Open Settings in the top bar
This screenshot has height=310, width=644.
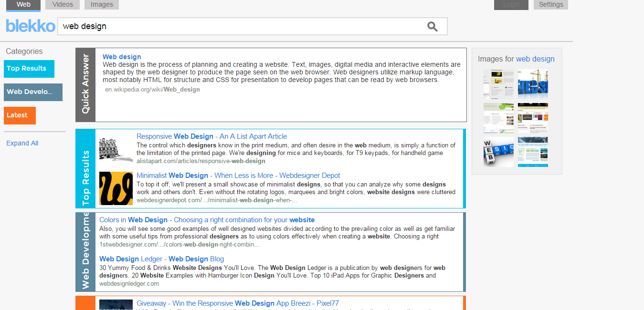point(551,5)
